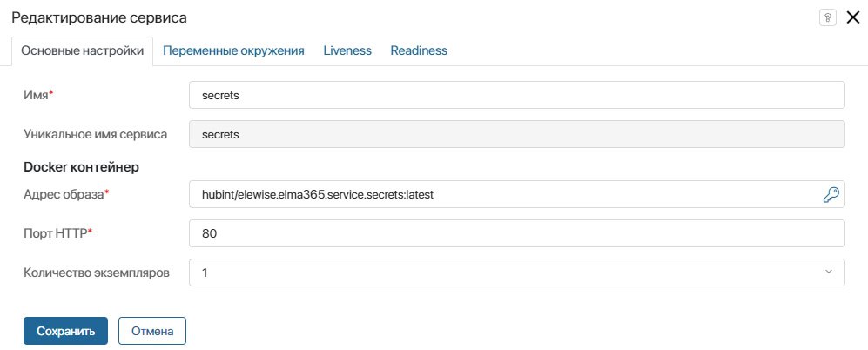Open the Количество экземпляров dropdown
The width and height of the screenshot is (868, 350).
coord(517,273)
